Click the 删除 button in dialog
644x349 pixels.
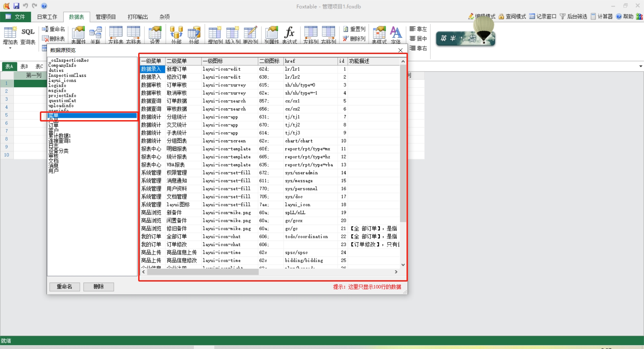99,287
